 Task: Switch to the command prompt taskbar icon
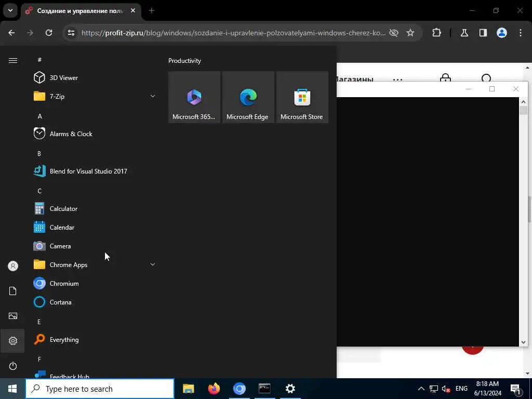click(x=264, y=389)
